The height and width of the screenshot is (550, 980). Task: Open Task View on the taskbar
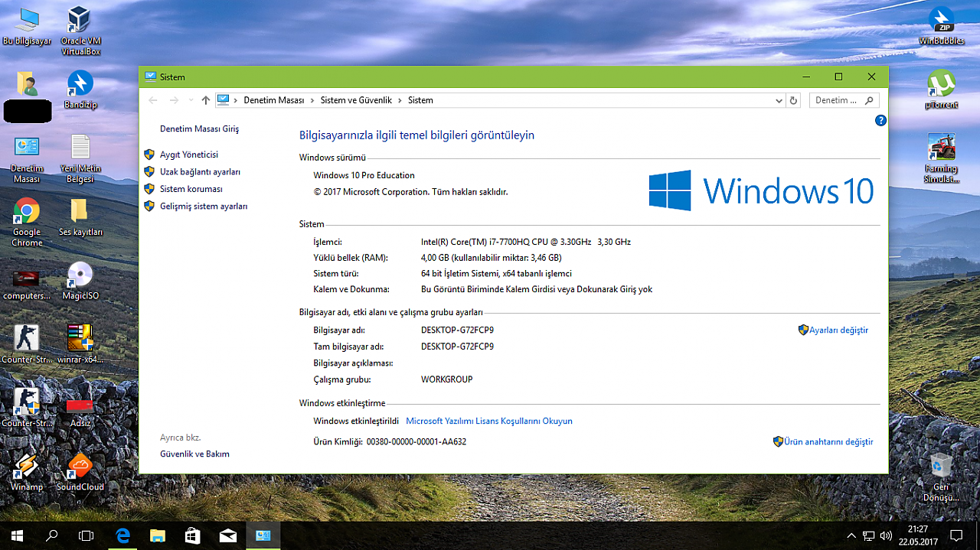tap(87, 535)
